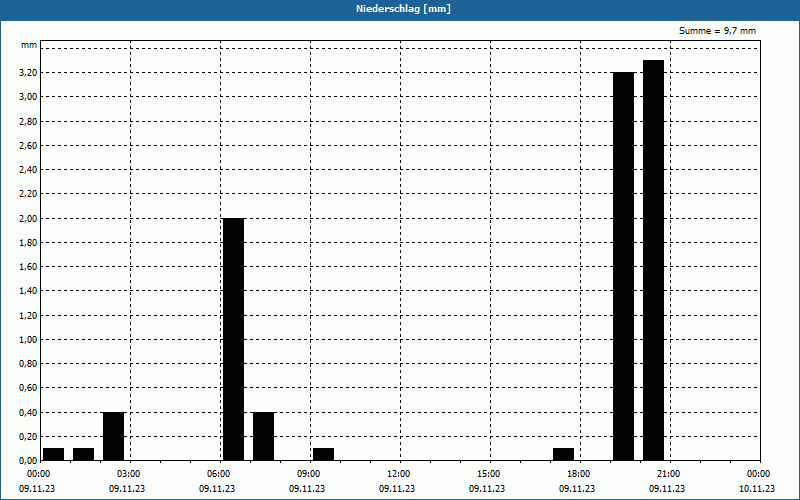Click the 1,40 y-axis value
800x500 pixels.
28,291
